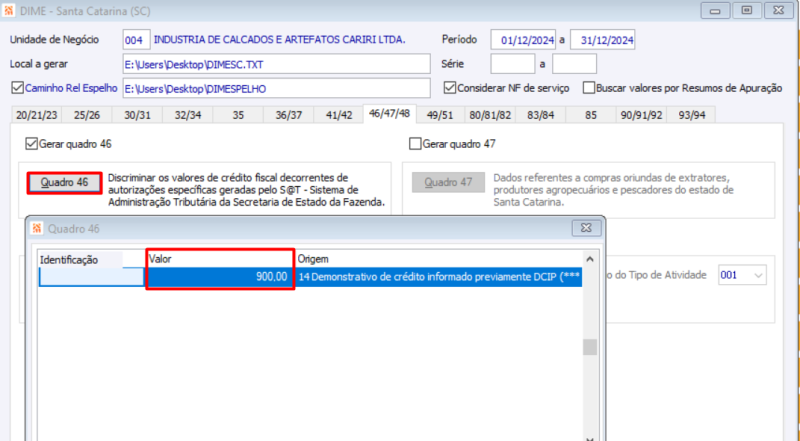Switch to the 20/21/23 tab
800x441 pixels.
tap(36, 115)
